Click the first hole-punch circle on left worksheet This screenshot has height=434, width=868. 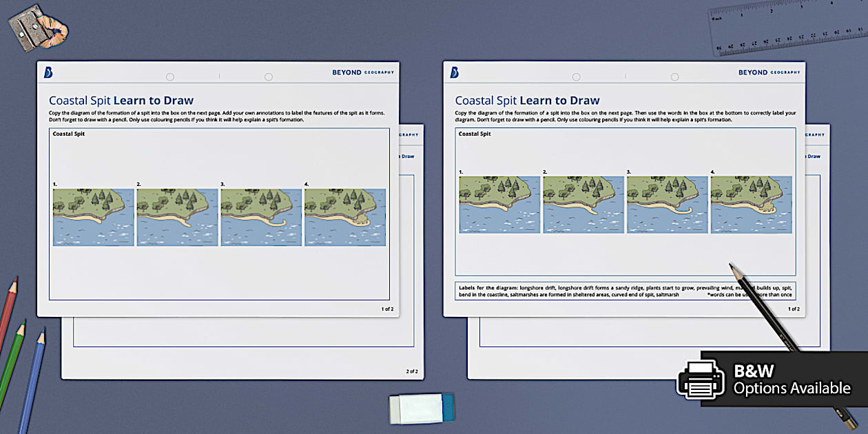[170, 76]
